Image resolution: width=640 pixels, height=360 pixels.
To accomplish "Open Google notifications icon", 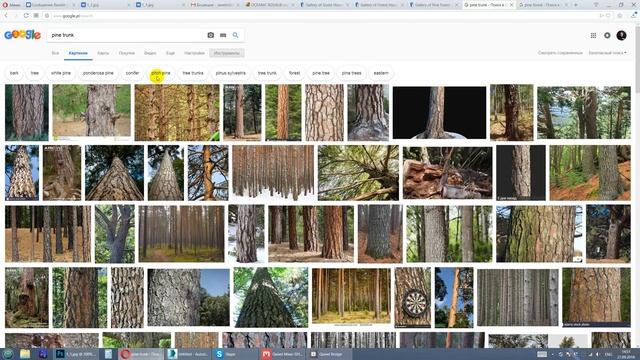I will click(x=607, y=36).
